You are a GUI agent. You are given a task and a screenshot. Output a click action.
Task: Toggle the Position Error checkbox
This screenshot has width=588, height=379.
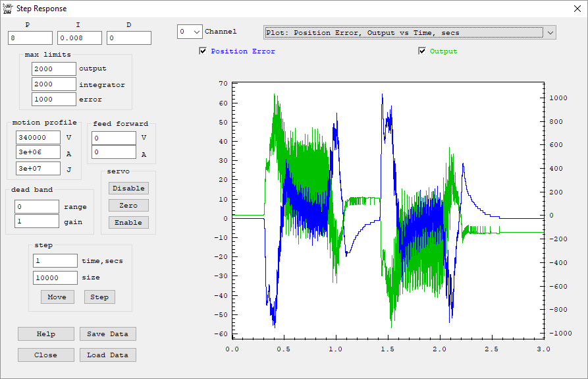[203, 51]
